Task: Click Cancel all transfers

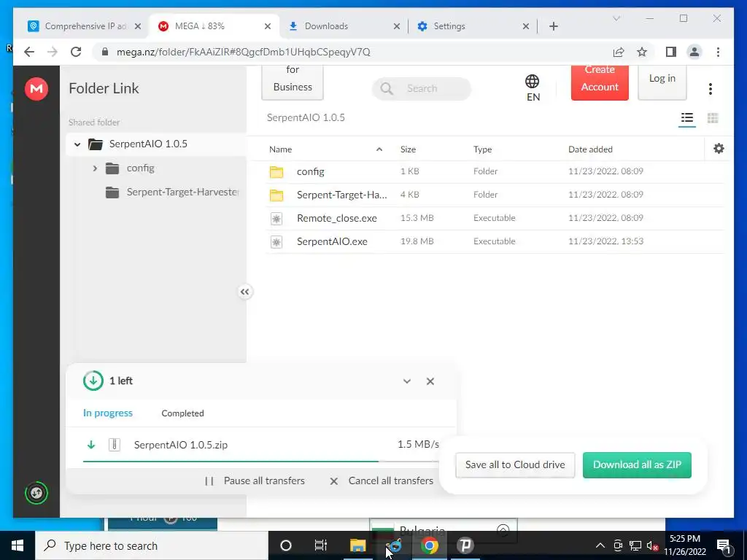Action: click(382, 481)
